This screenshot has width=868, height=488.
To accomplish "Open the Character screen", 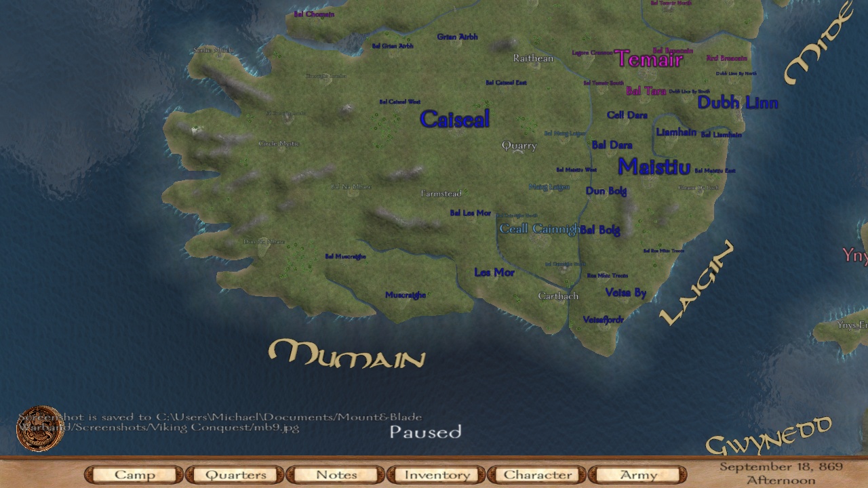I will point(536,474).
